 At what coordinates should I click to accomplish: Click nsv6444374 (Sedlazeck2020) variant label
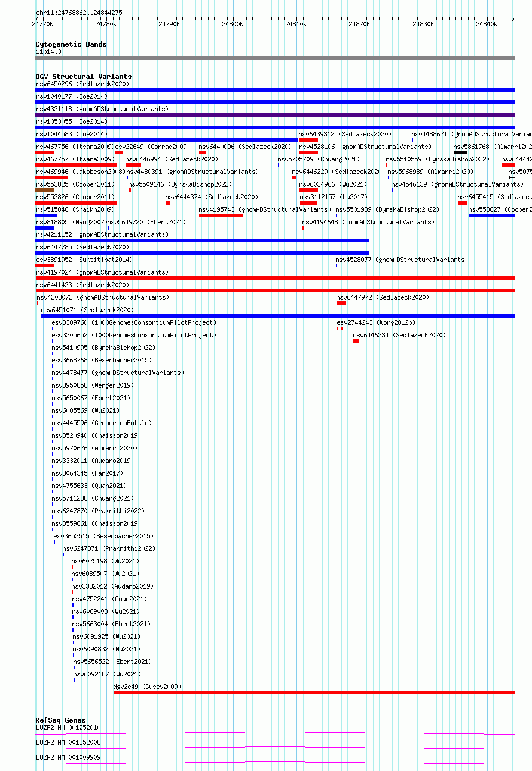pos(212,197)
